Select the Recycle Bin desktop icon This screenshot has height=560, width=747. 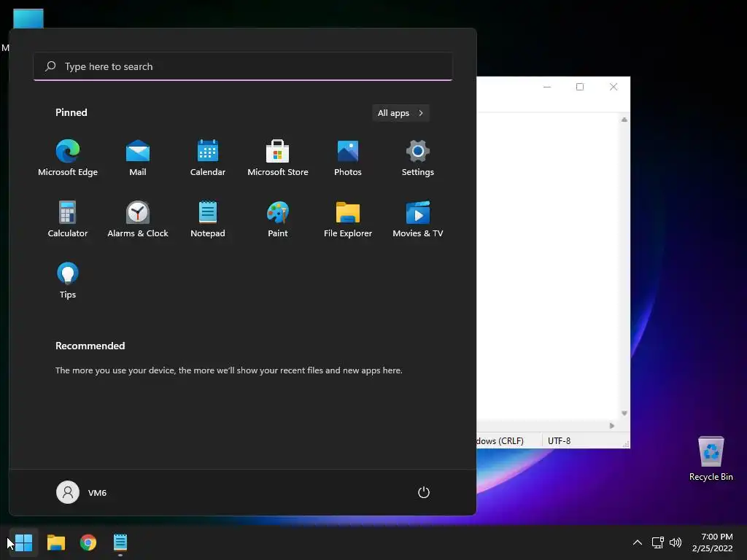711,459
